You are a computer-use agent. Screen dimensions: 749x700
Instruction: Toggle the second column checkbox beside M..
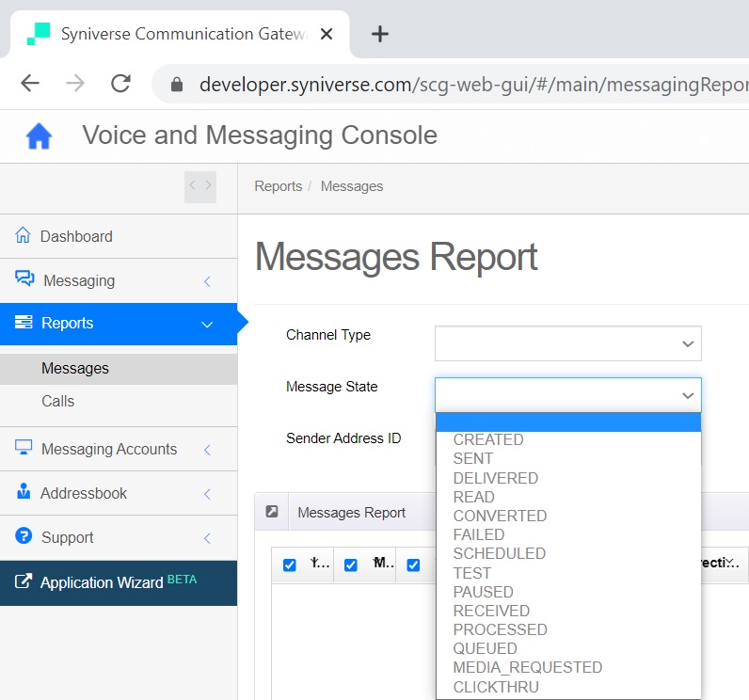pyautogui.click(x=351, y=565)
